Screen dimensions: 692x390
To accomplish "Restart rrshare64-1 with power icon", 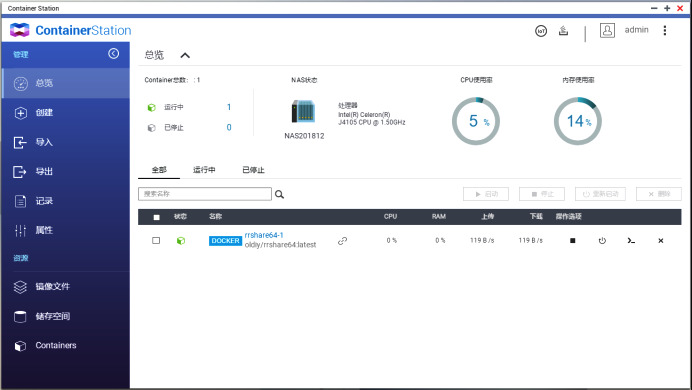I will coord(602,240).
